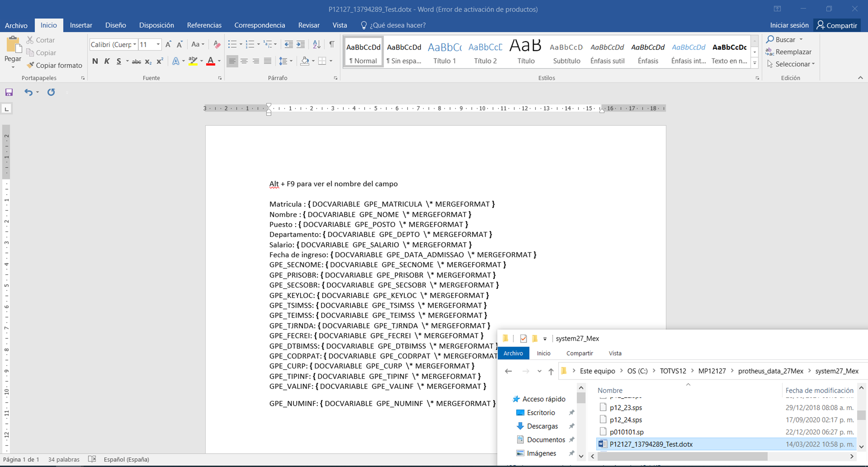Toggle underline (S) formatting
The image size is (868, 467).
tap(119, 61)
